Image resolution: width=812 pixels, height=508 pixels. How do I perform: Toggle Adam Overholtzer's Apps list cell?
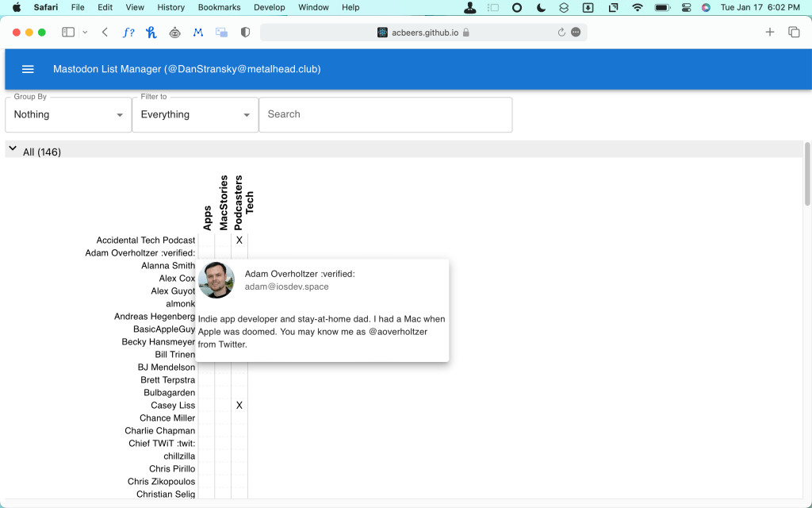coord(206,252)
